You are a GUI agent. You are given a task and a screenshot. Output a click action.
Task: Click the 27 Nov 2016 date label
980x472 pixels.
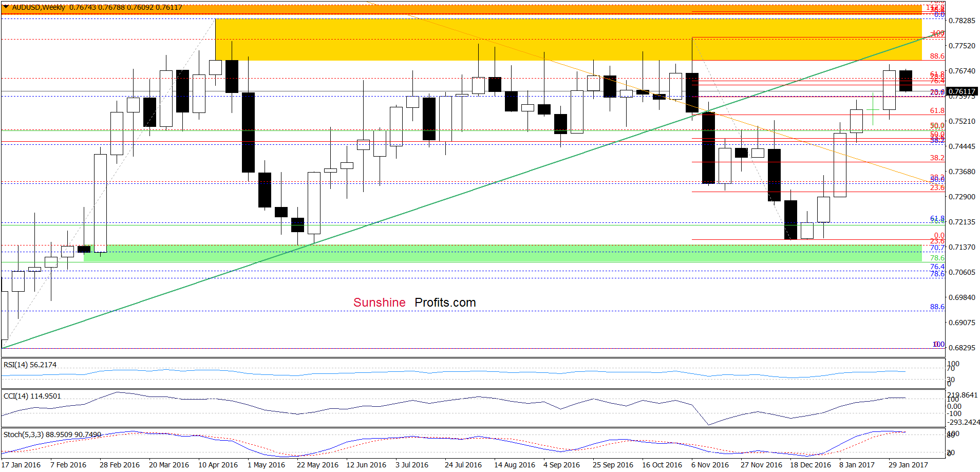pyautogui.click(x=761, y=465)
